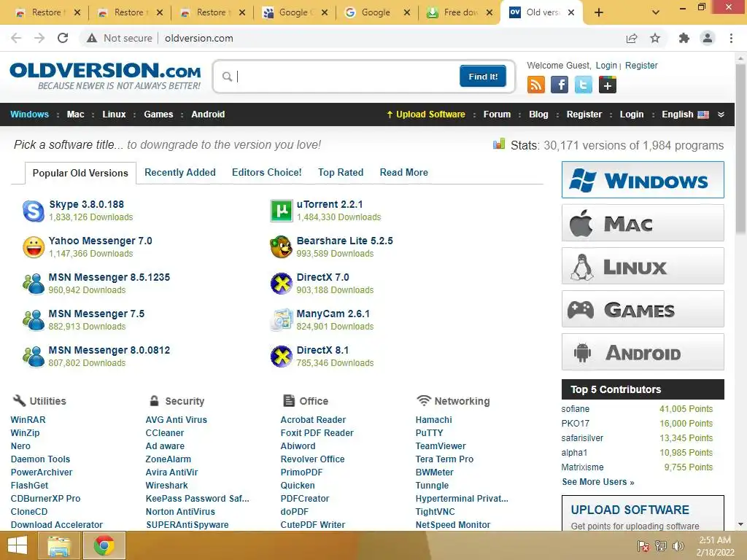Image resolution: width=747 pixels, height=560 pixels.
Task: Open the Chrome extensions puzzle icon
Action: point(684,38)
